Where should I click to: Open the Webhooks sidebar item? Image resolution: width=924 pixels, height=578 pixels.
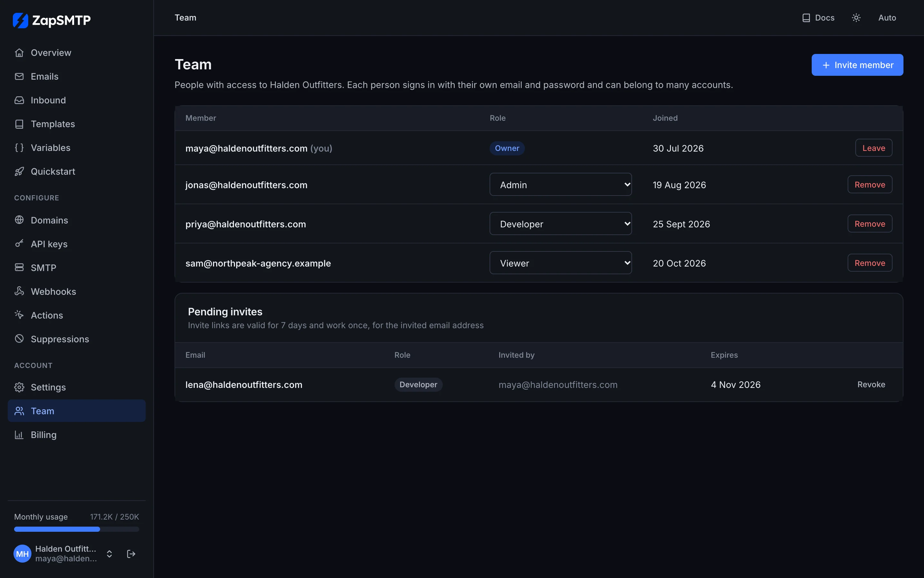point(76,291)
